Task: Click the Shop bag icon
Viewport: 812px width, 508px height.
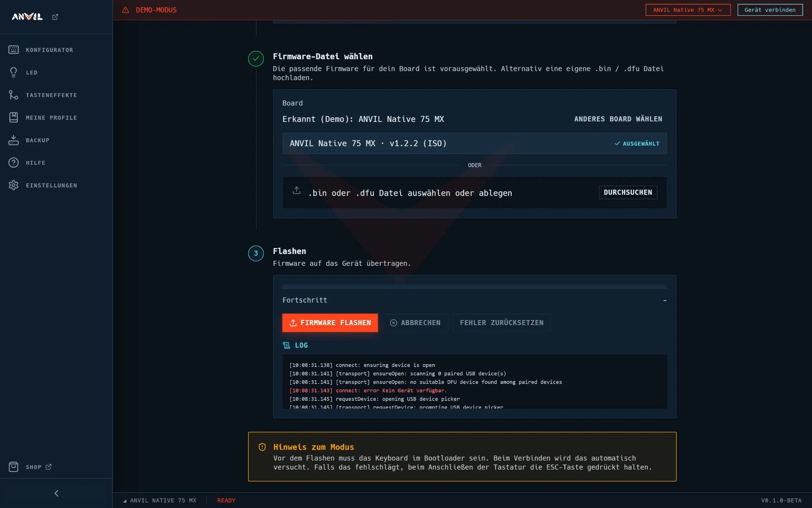Action: (14, 467)
